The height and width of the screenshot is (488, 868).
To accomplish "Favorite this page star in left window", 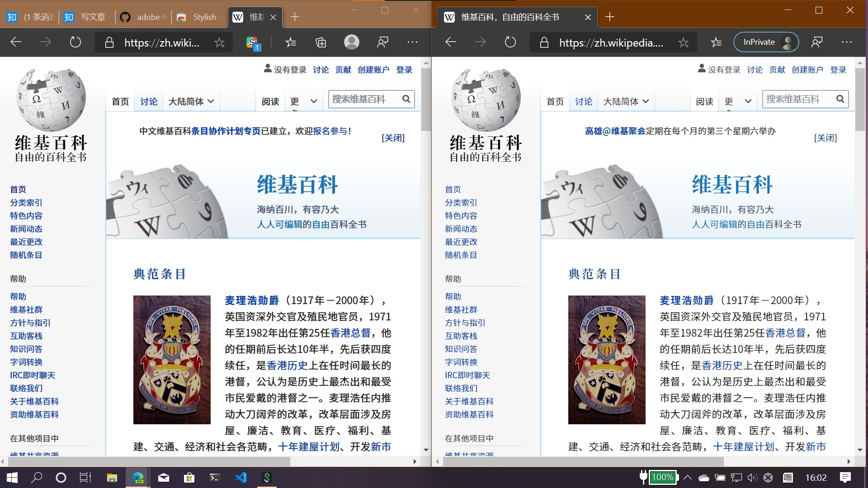I will click(x=219, y=42).
